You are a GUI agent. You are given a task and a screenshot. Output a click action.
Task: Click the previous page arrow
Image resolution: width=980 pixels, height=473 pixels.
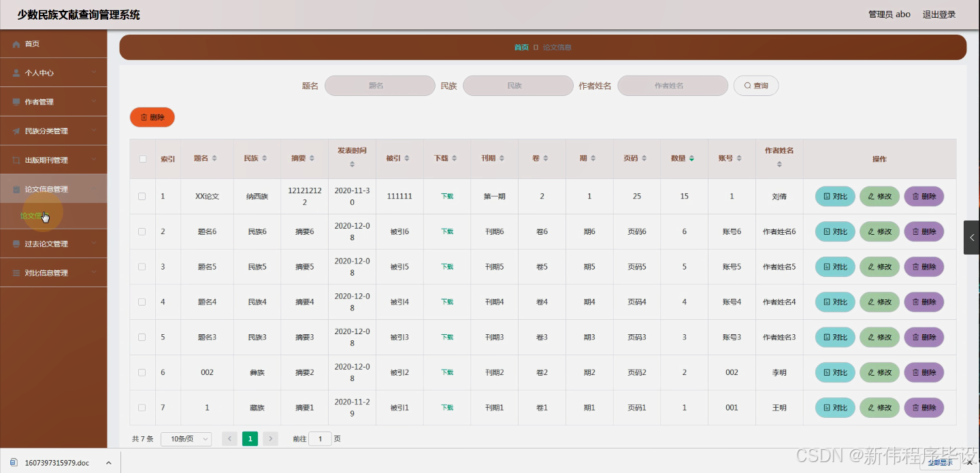coord(229,439)
